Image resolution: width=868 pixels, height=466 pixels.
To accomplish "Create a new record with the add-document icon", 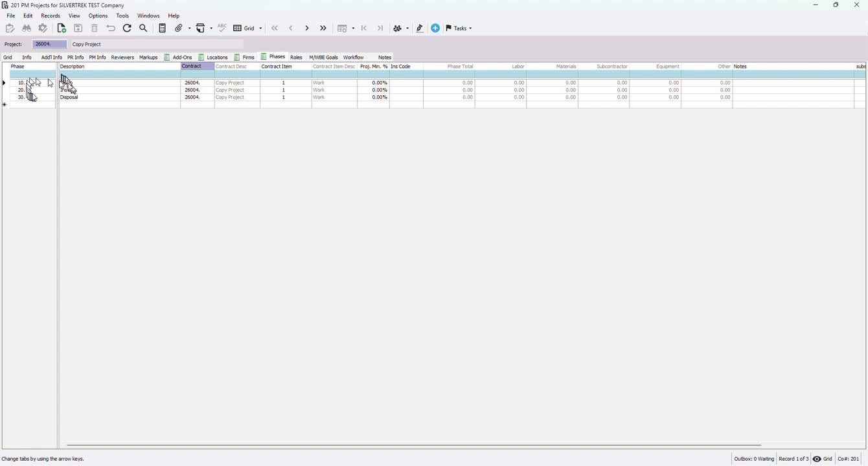I will [62, 28].
